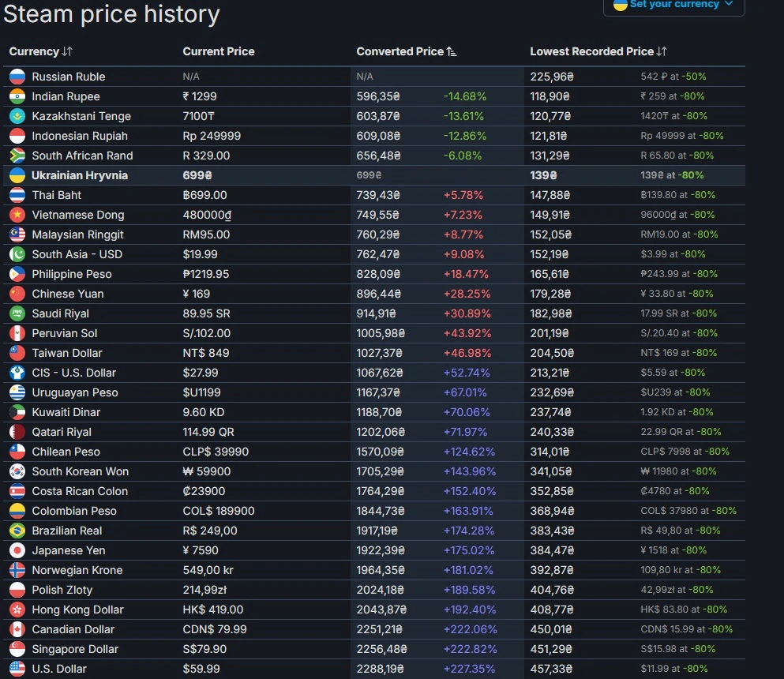Select the Polish Zloty currency name
784x679 pixels.
coord(62,590)
